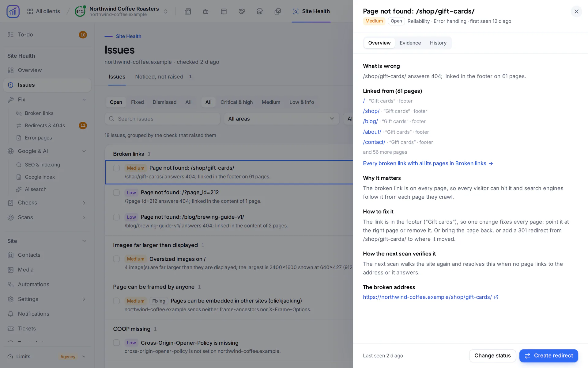Open Media in the sidebar
This screenshot has height=368, width=588.
click(x=47, y=270)
